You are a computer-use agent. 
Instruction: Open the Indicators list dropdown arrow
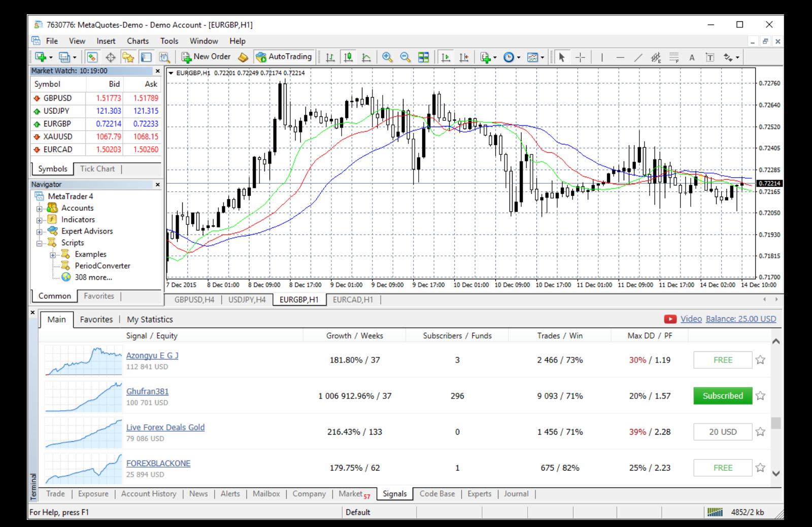[x=495, y=58]
